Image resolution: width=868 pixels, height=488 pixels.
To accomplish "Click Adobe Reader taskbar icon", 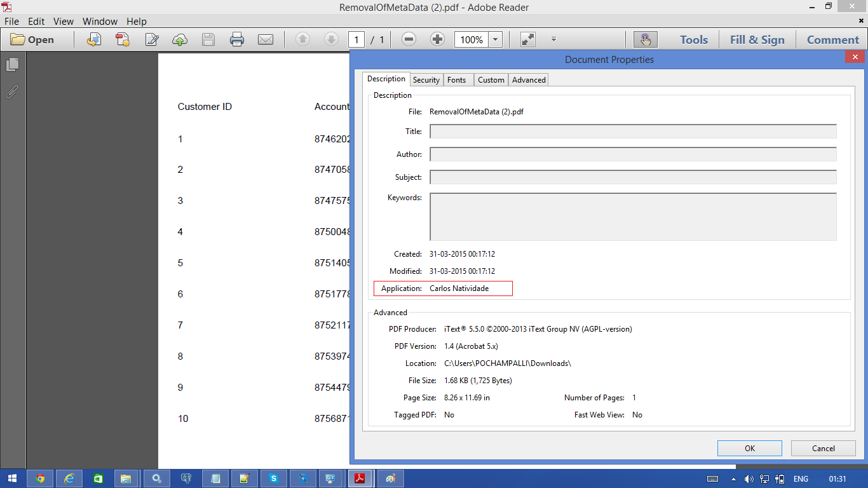I will tap(360, 478).
